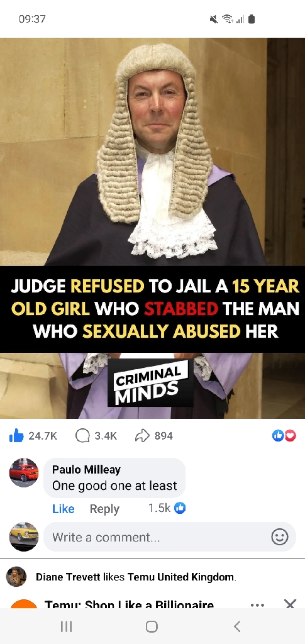Tap the Android home button
Viewport: 305px width, 644px height.
tap(152, 626)
